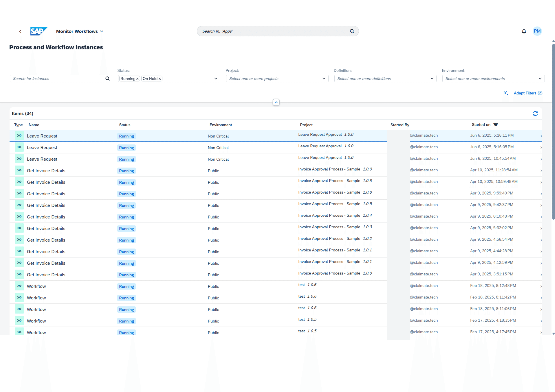Open details arrow for Apr 9, 4:56:54 PM row
Image resolution: width=555 pixels, height=392 pixels.
541,240
